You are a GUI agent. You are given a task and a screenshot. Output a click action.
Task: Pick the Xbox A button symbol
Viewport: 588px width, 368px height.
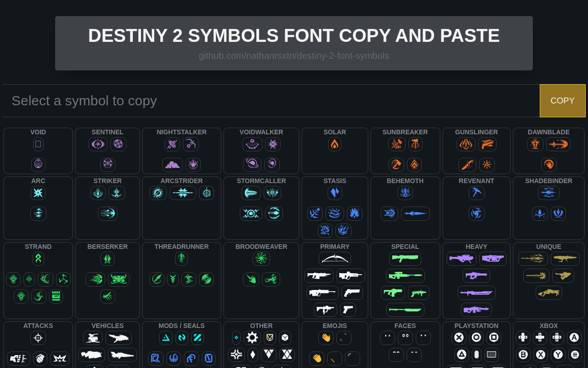coord(574,338)
